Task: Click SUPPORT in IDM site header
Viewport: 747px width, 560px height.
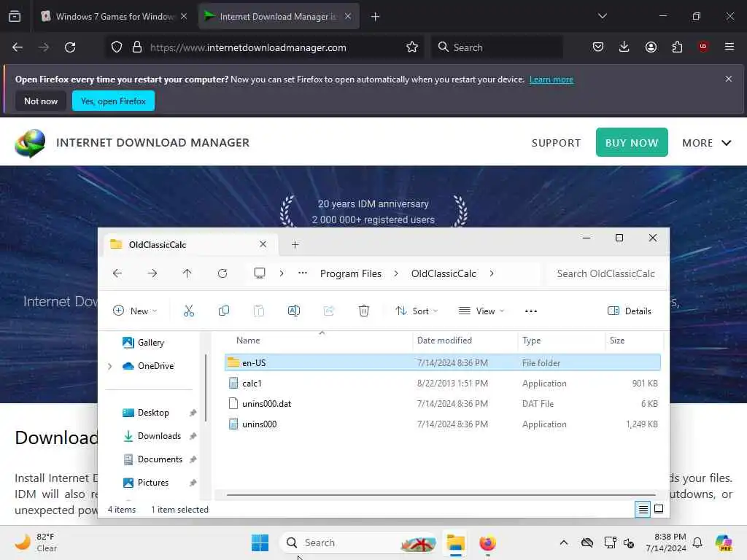Action: pos(556,143)
